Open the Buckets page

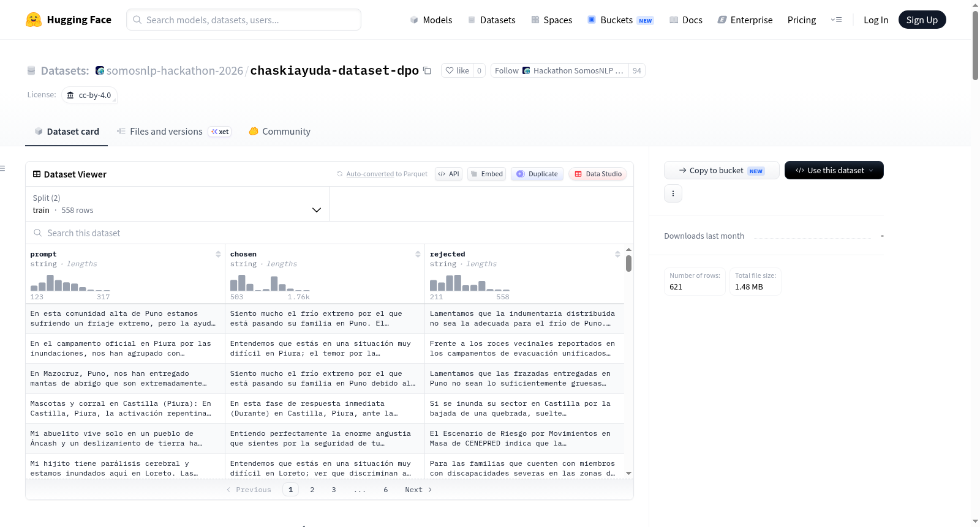pyautogui.click(x=620, y=20)
